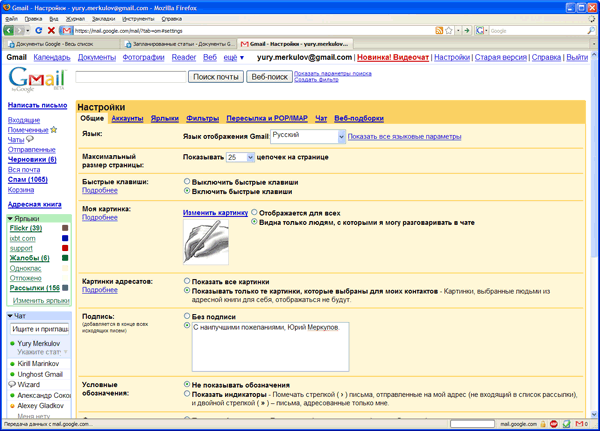Click the Forward navigation arrow
This screenshot has width=600, height=431.
pos(19,30)
